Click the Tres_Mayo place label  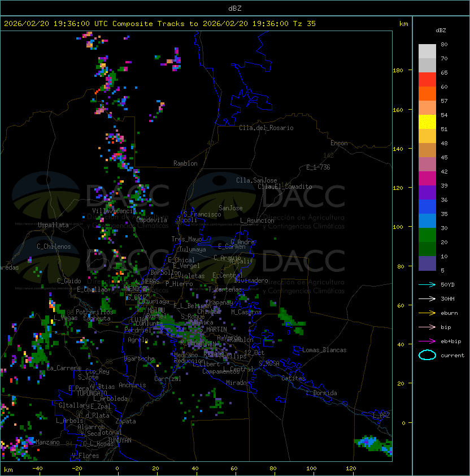coord(186,239)
